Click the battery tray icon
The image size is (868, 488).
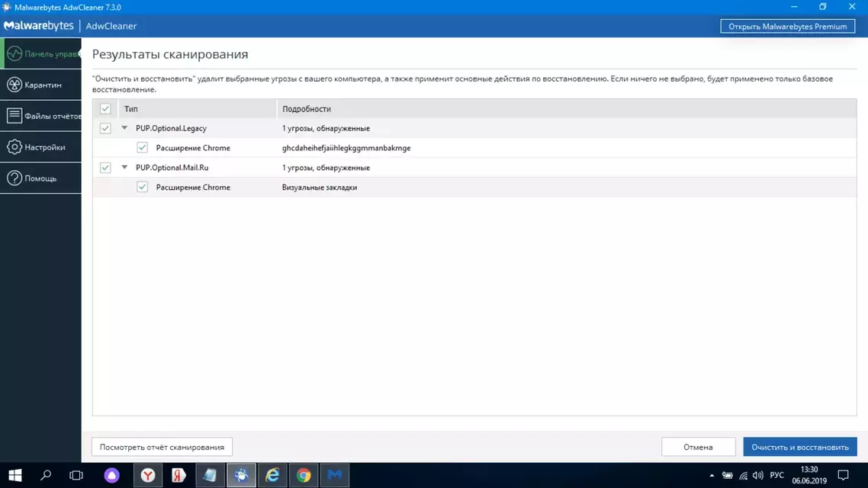(x=728, y=475)
